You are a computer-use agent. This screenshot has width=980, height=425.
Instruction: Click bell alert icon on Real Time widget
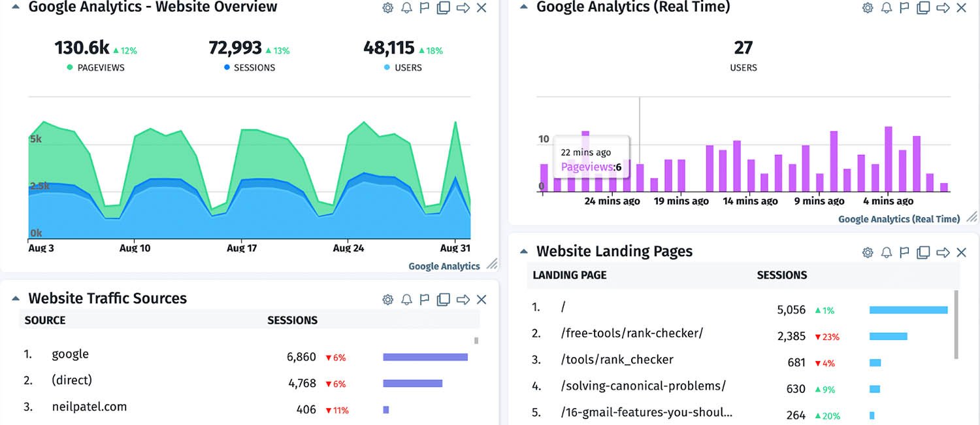886,8
